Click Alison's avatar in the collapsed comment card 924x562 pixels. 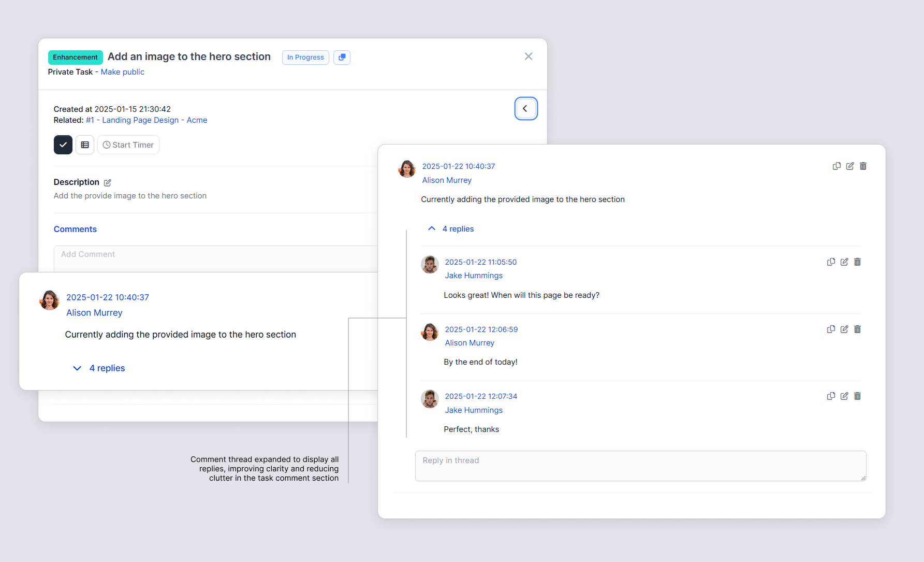[x=50, y=300]
